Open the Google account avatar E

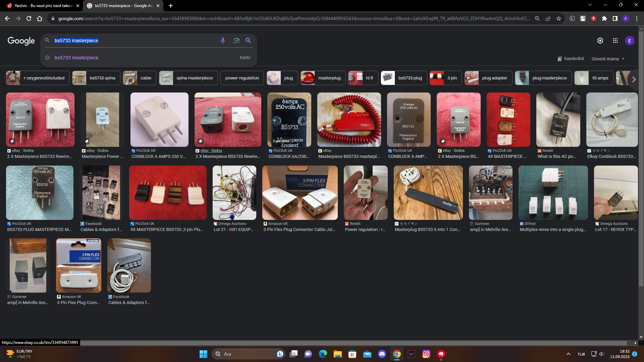(x=630, y=41)
